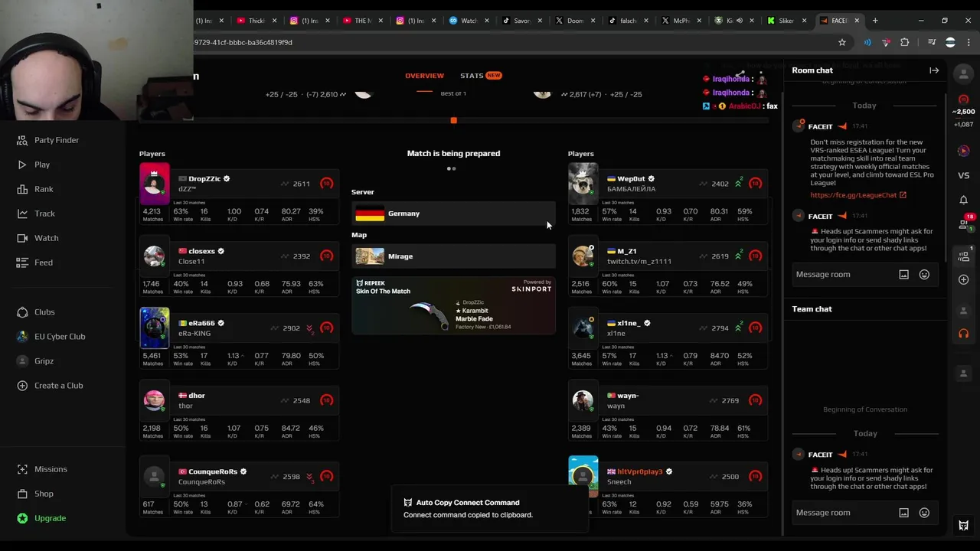Open Wep0ut player avatar

pos(583,184)
